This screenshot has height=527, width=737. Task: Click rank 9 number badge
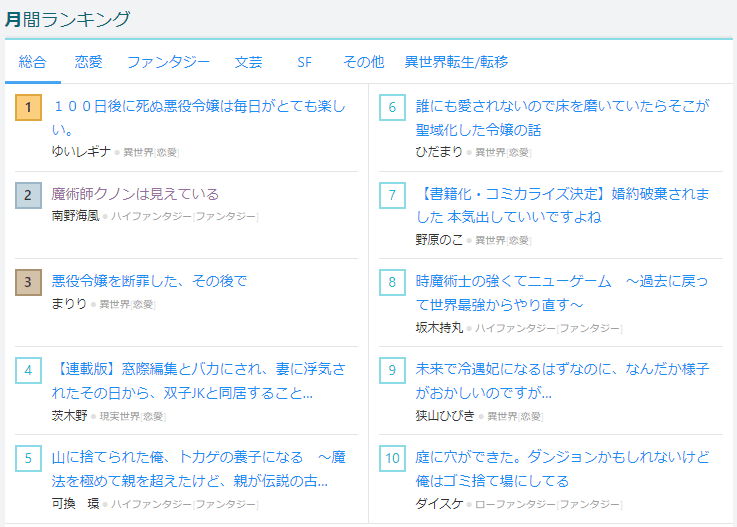392,370
